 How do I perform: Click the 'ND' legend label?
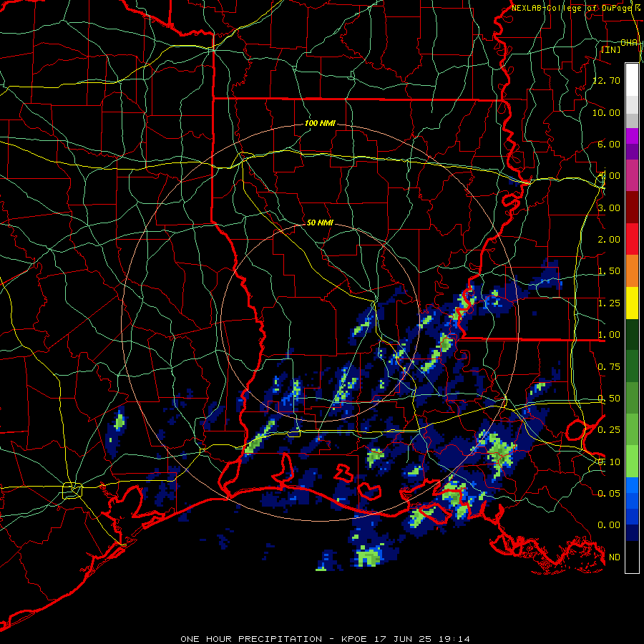(615, 557)
